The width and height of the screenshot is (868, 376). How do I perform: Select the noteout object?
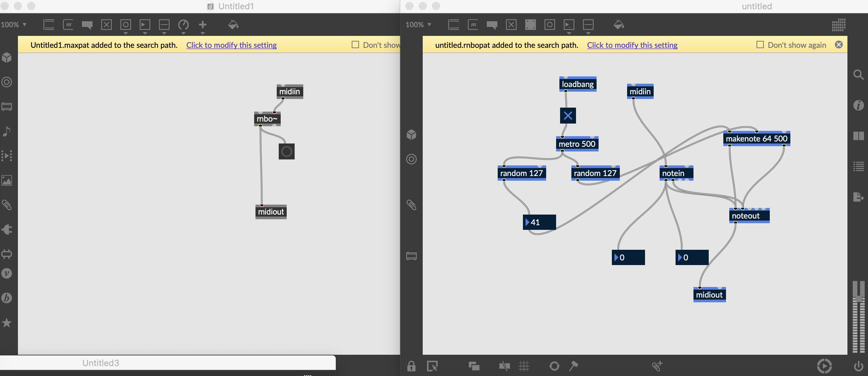[x=749, y=216]
